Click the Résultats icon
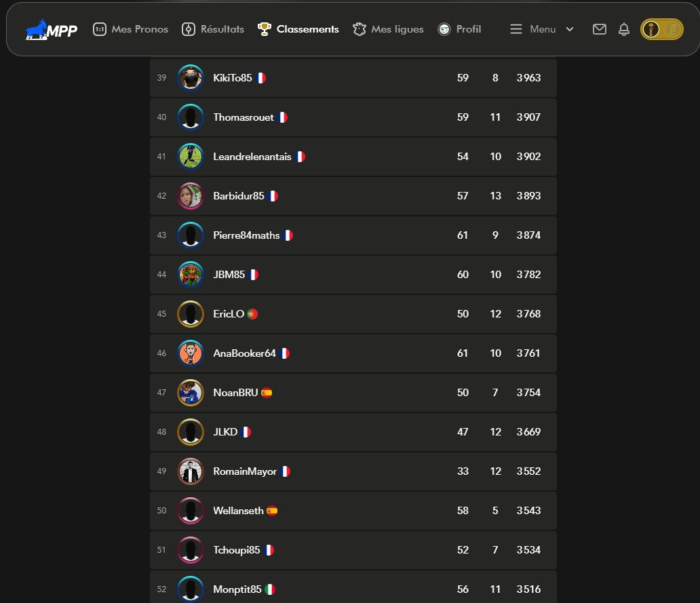This screenshot has width=700, height=603. click(189, 29)
